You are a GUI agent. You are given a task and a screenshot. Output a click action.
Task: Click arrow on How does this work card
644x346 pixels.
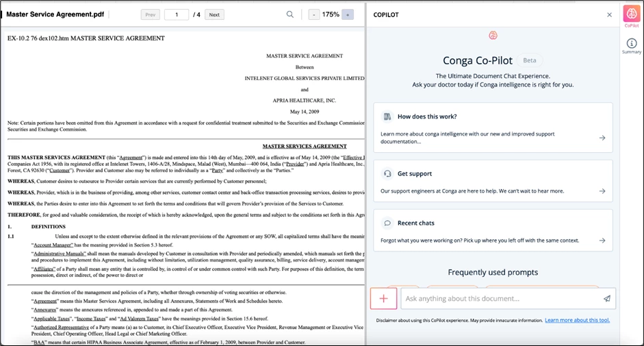click(x=602, y=138)
